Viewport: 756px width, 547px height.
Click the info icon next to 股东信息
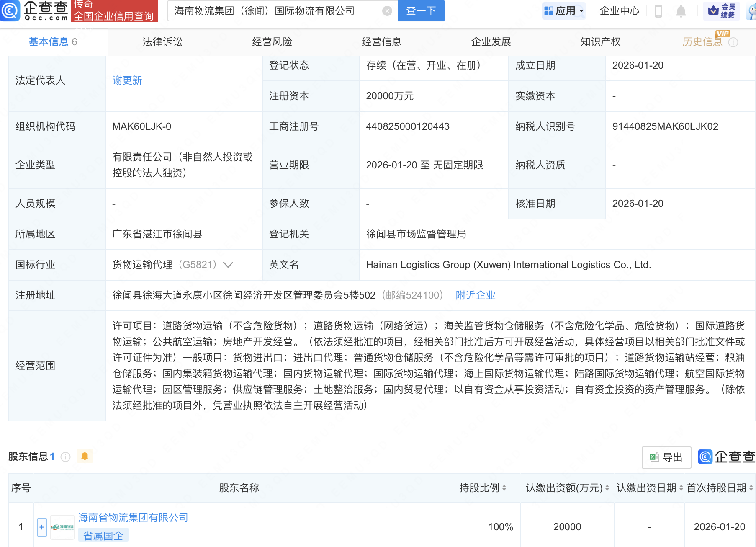click(65, 457)
